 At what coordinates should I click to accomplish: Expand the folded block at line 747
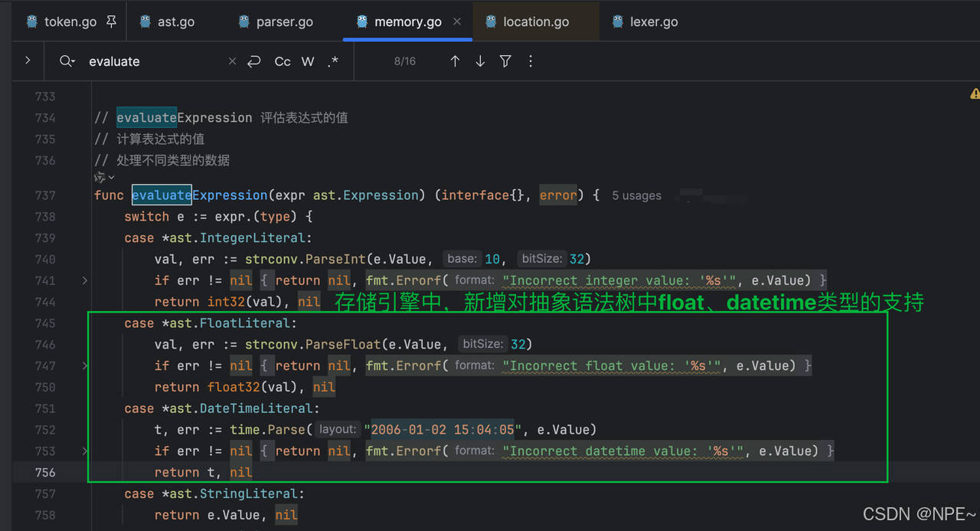click(85, 366)
